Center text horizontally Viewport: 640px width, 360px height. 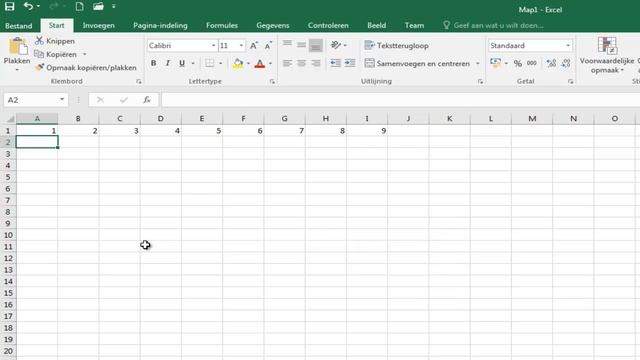coord(301,63)
